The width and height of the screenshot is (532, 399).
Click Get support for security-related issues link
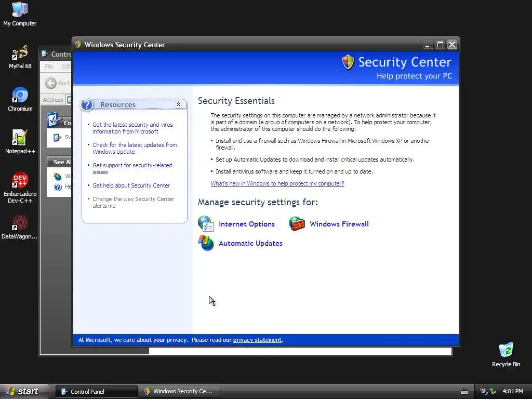[132, 169]
